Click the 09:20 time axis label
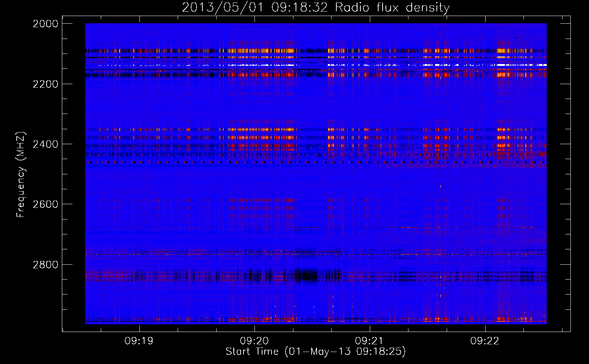Screen dimensions: 589x364 [254, 341]
